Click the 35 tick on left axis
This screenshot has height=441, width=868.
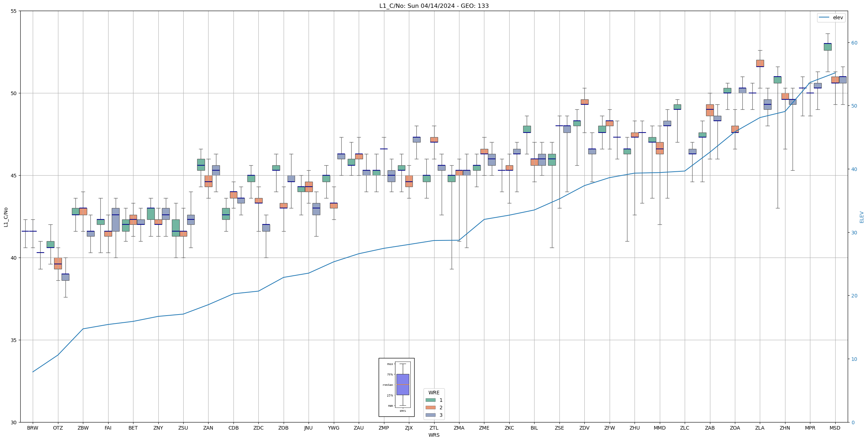14,340
